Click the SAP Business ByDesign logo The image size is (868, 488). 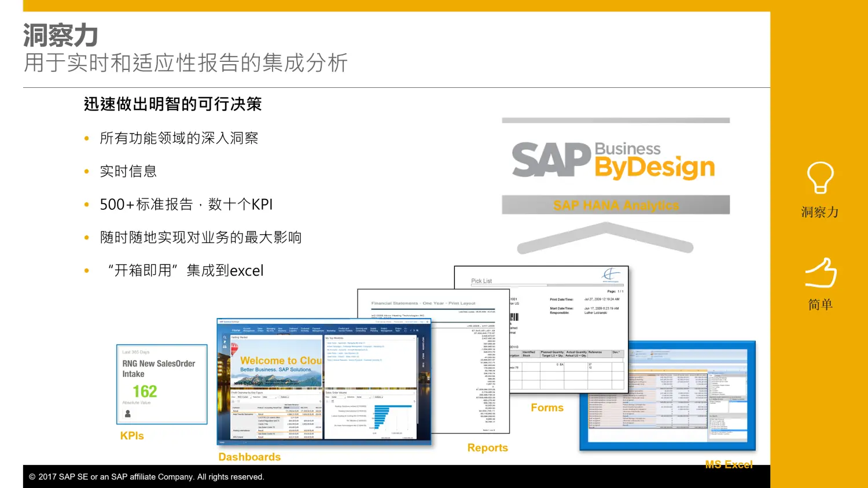(x=613, y=160)
